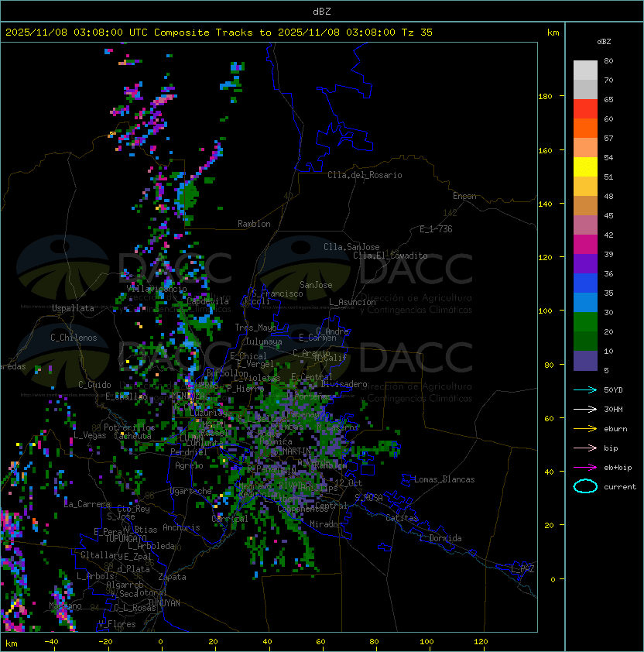Click the 'Divisadero' map label
This screenshot has width=644, height=652.
click(x=344, y=384)
